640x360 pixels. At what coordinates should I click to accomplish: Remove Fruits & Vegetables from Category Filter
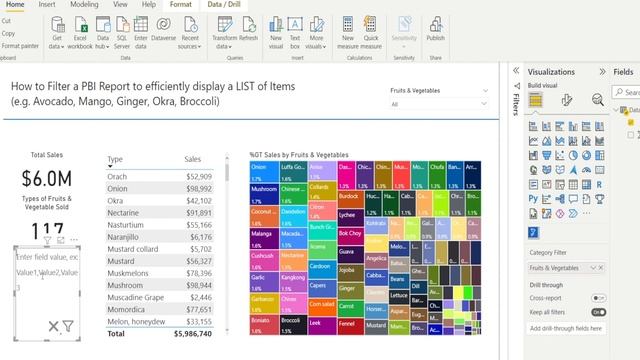click(601, 268)
